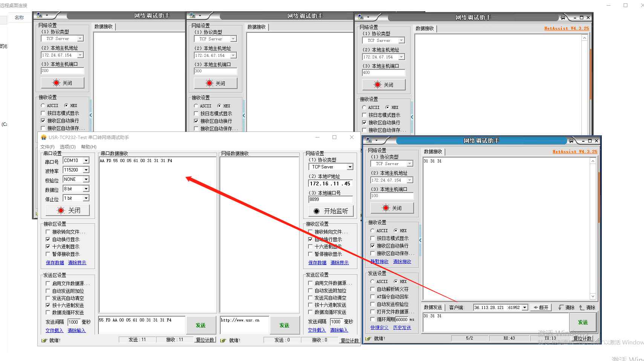Click title arrow beside icon in port 100 window
Screen dimensions: 644x361
click(376, 141)
